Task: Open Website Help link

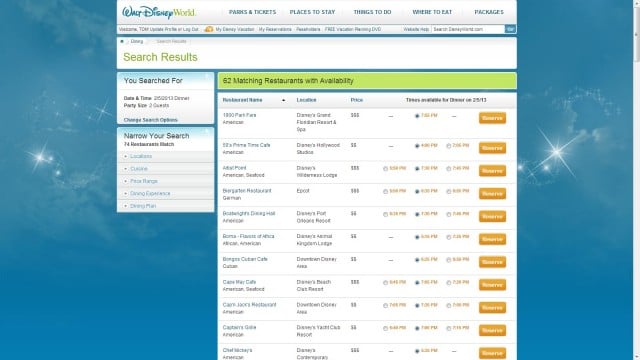Action: tap(416, 29)
